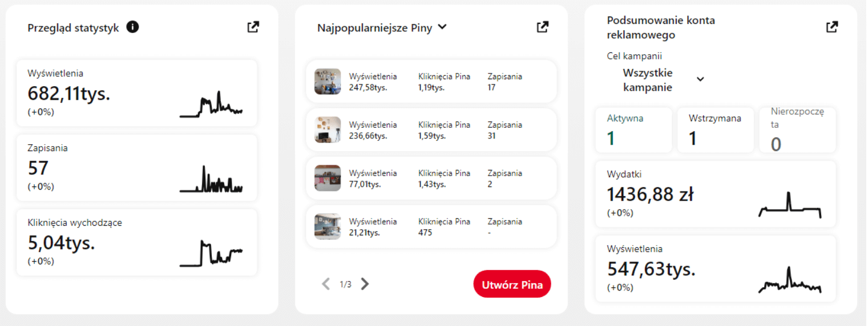Viewport: 868px width, 326px height.
Task: Open the Kliknięcia wychodzące statistics card
Action: coord(136,242)
